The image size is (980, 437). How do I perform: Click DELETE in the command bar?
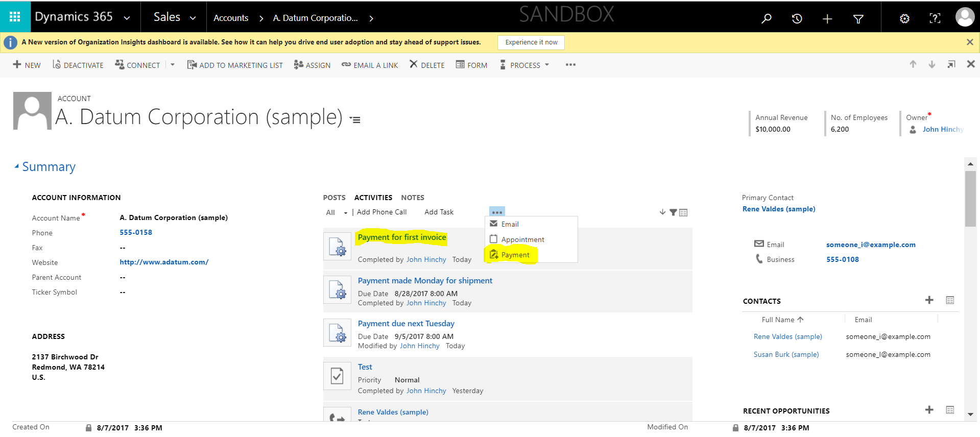(x=427, y=65)
